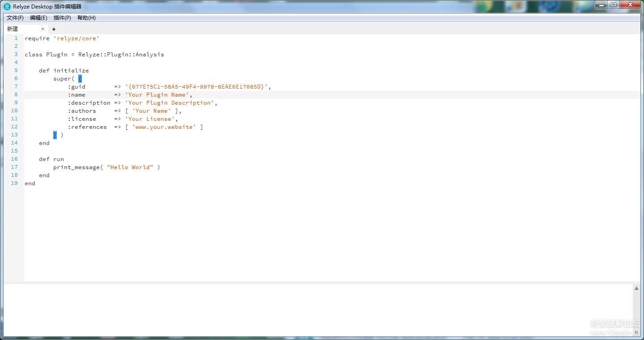Click the ':references' symbol key
Screen dimensions: 644x340
pyautogui.click(x=87, y=127)
